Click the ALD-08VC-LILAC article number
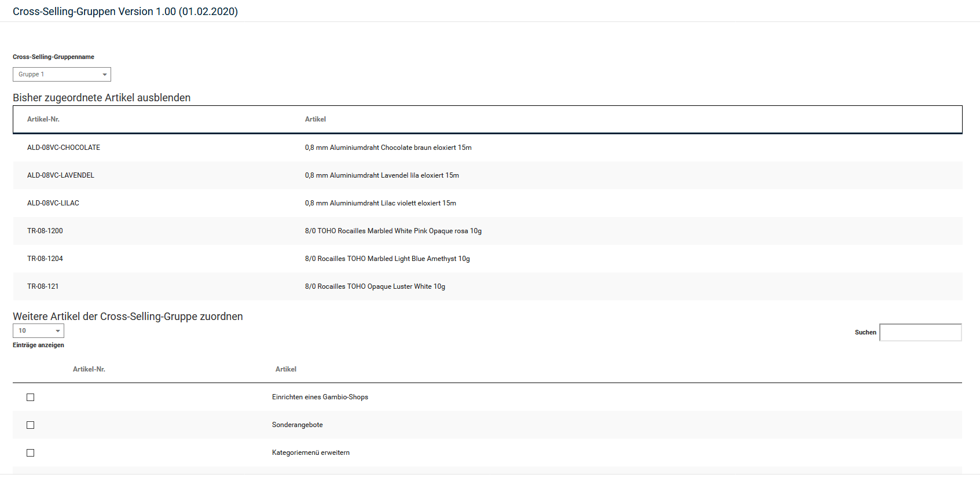 tap(53, 203)
